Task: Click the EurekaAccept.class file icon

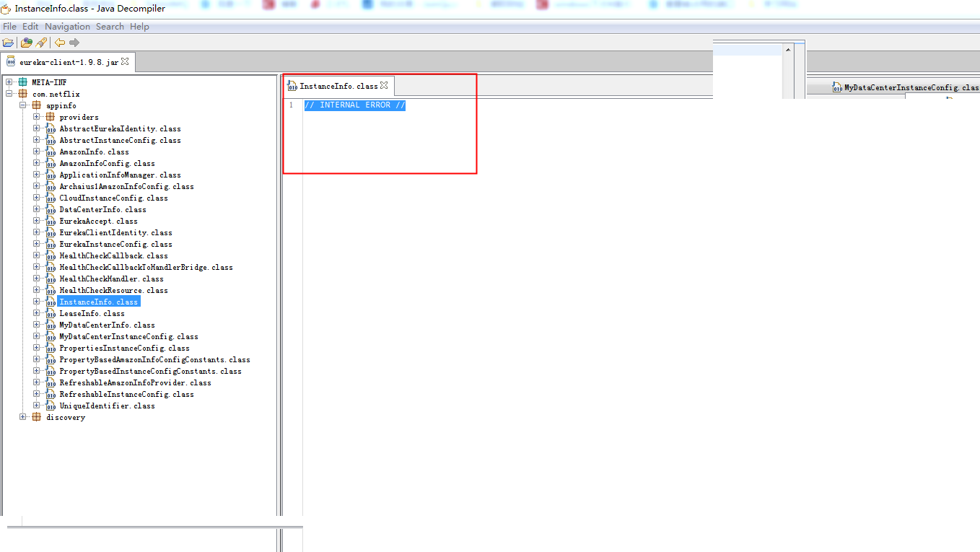Action: click(51, 221)
